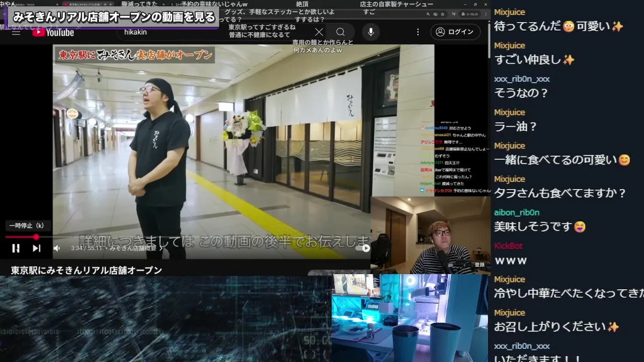
Task: Select chat message ラー油？
Action: point(516,127)
